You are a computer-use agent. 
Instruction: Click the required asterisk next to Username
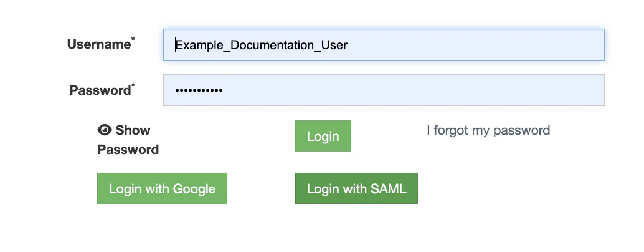(133, 41)
